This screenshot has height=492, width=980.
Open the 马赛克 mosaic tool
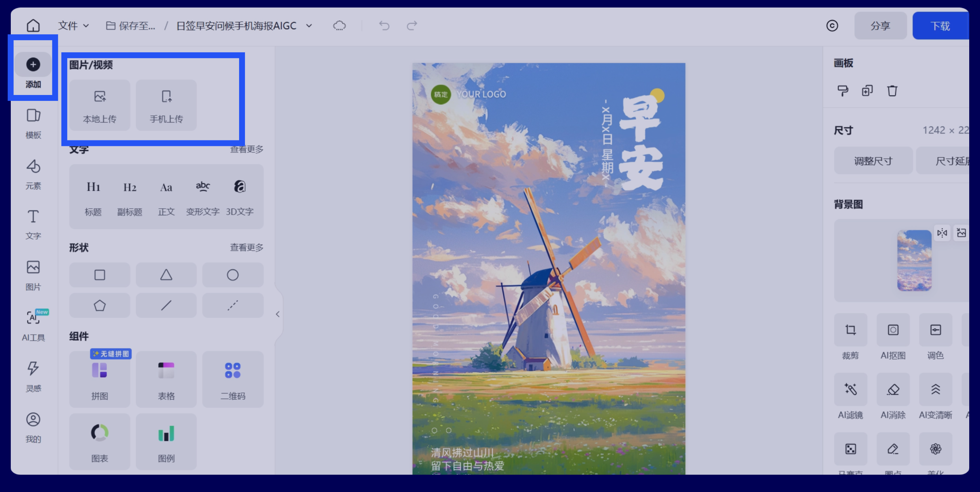click(x=850, y=453)
